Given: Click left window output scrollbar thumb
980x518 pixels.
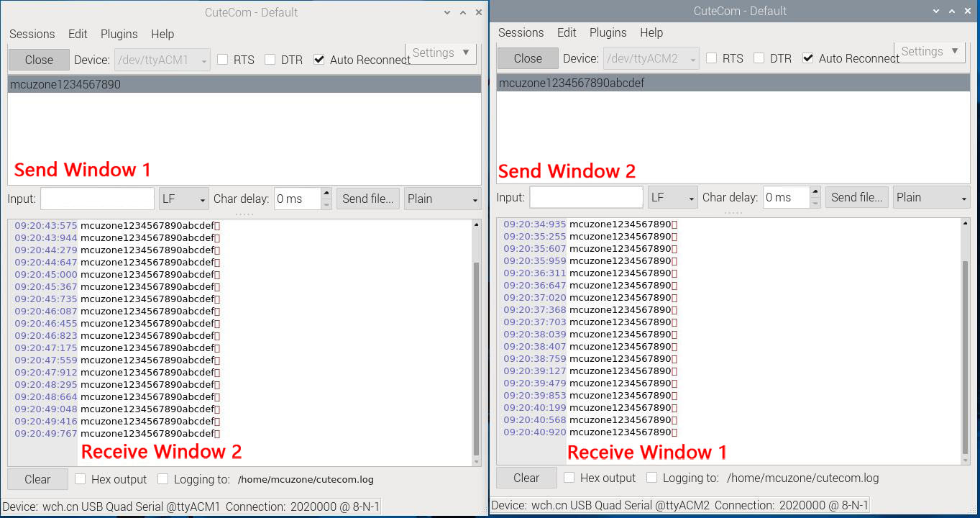Looking at the screenshot, I should [476, 358].
